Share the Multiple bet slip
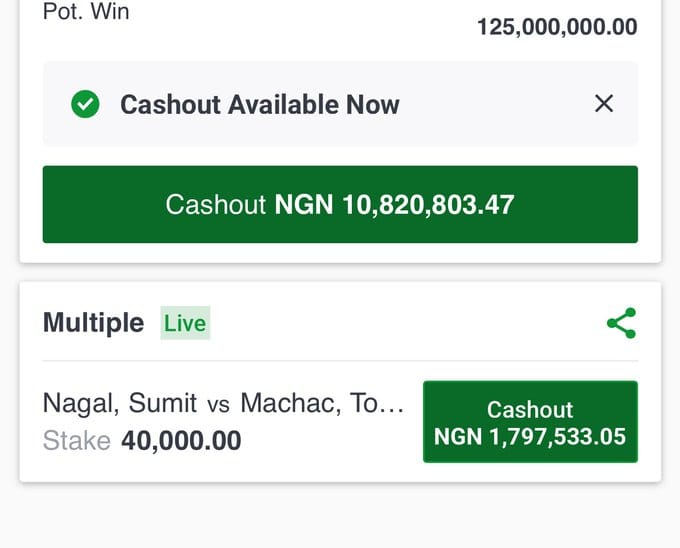The height and width of the screenshot is (548, 680). point(621,323)
